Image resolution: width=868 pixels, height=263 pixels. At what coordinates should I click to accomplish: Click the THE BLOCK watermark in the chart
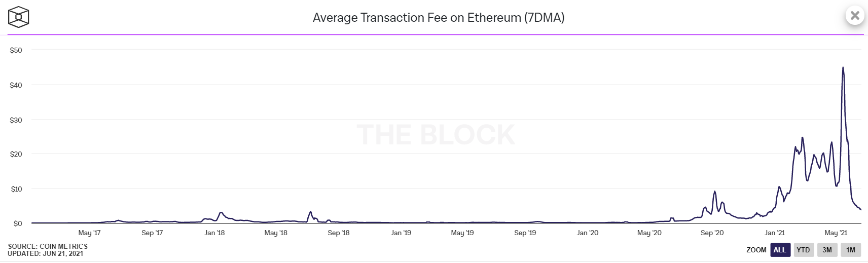(x=436, y=135)
